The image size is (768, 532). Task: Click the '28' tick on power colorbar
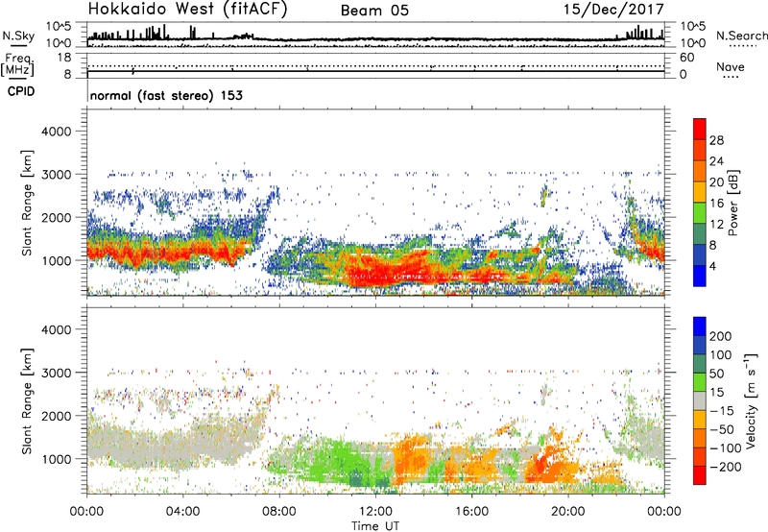tap(716, 140)
